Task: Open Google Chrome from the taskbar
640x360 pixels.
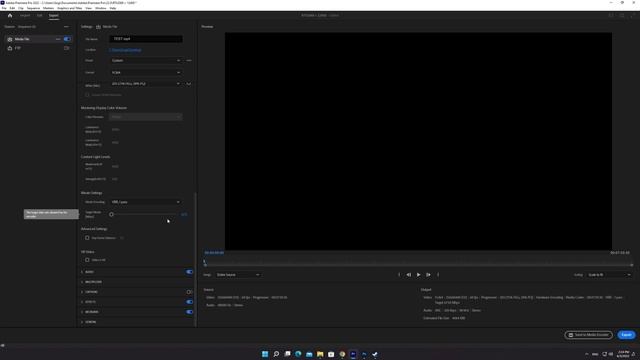Action: [x=342, y=354]
